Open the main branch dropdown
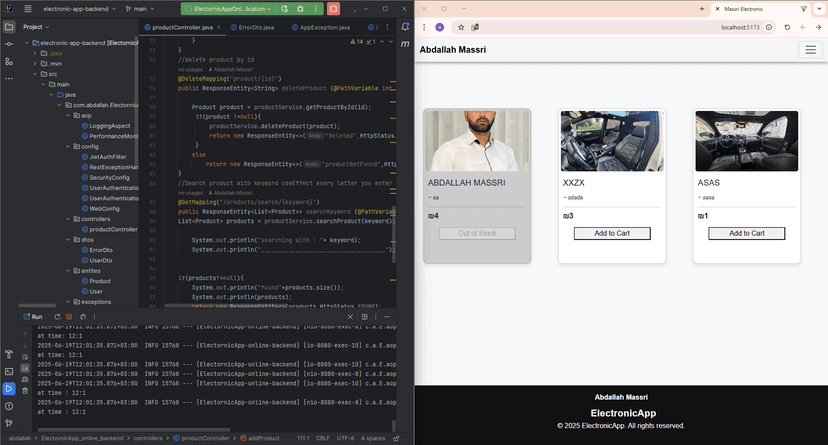 140,8
